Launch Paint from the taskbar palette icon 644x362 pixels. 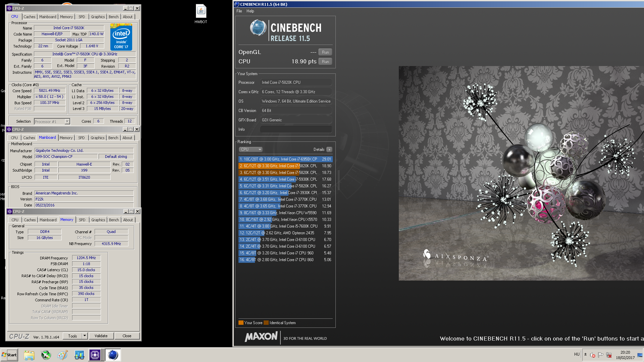(x=62, y=355)
